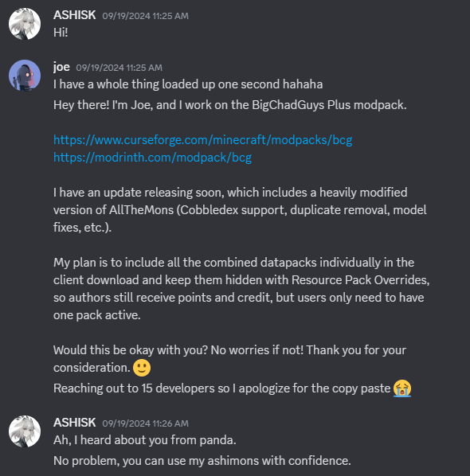
Task: Open the CurseForge bcg modpack link
Action: [202, 140]
